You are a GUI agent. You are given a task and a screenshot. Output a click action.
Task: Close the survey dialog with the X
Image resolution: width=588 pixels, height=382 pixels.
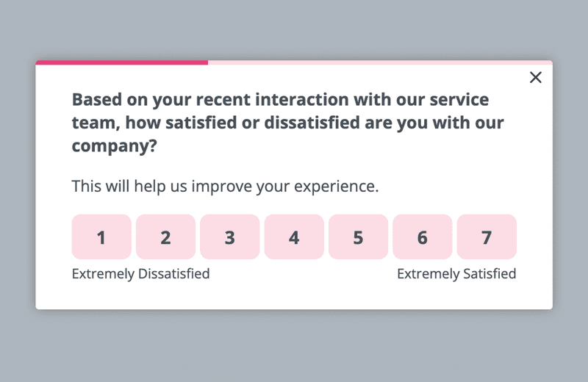[536, 78]
